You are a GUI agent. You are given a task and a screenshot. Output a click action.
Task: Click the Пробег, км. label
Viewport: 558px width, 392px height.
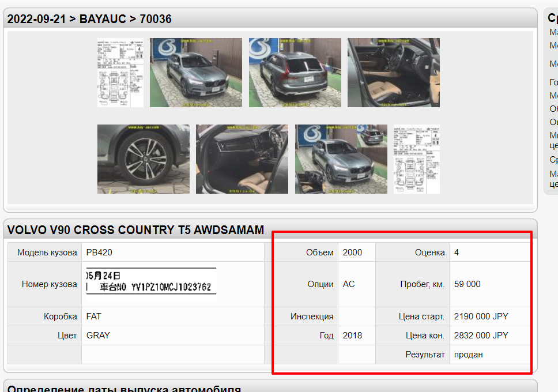point(423,284)
